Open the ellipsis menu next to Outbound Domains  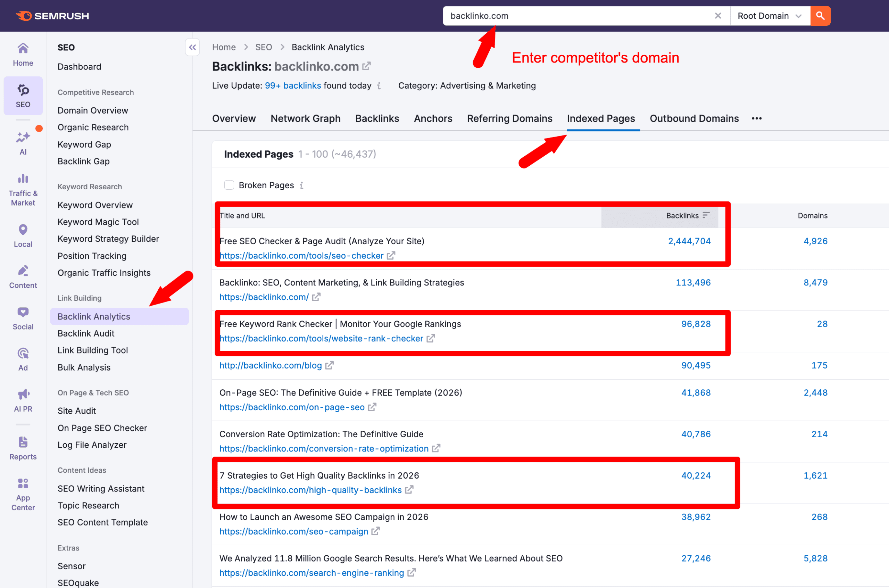pyautogui.click(x=756, y=118)
